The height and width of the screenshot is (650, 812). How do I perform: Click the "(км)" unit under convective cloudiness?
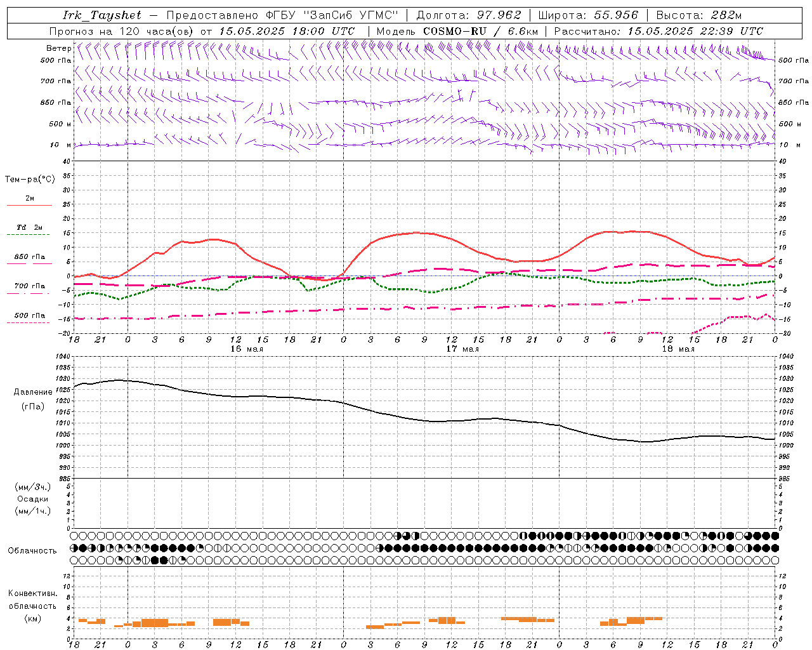point(32,618)
